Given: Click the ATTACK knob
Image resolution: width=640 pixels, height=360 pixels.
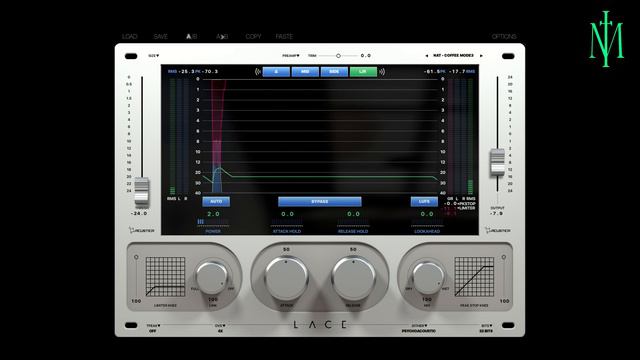Looking at the screenshot, I should click(286, 278).
